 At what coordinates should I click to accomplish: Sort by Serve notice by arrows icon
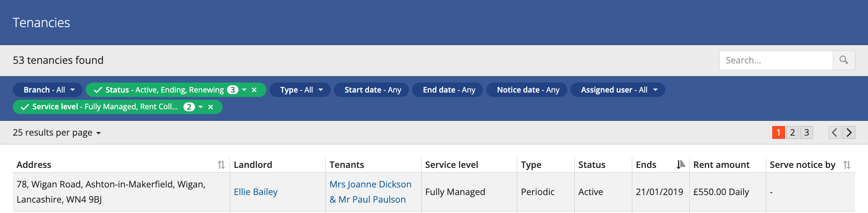(847, 165)
